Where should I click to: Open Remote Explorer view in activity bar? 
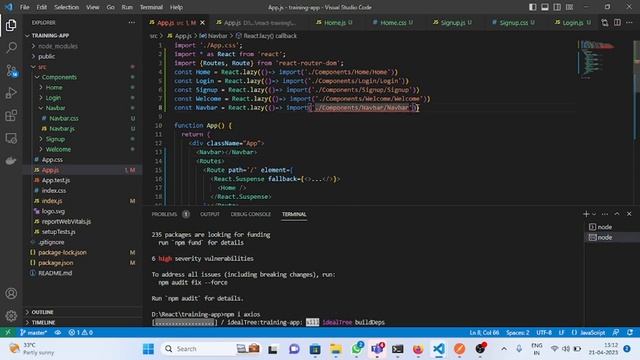tap(11, 138)
